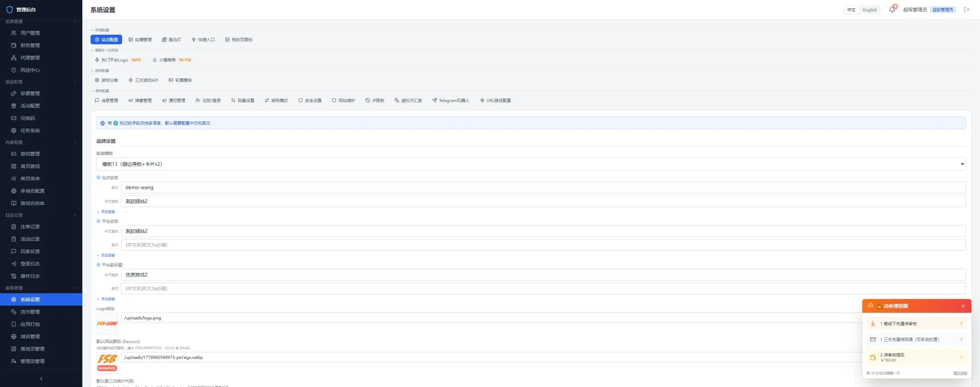Click 添加语言 under 平台副标题
Viewport: 980px width, 387px height.
pyautogui.click(x=106, y=299)
